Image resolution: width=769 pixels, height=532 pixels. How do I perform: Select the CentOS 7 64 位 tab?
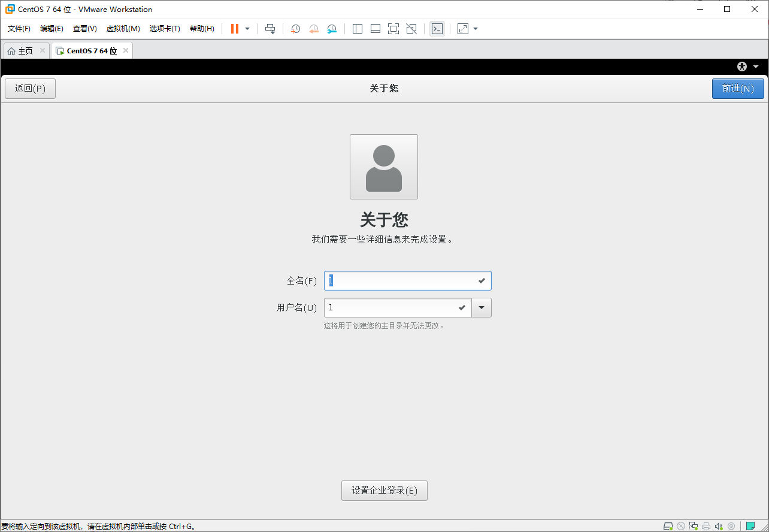(91, 51)
